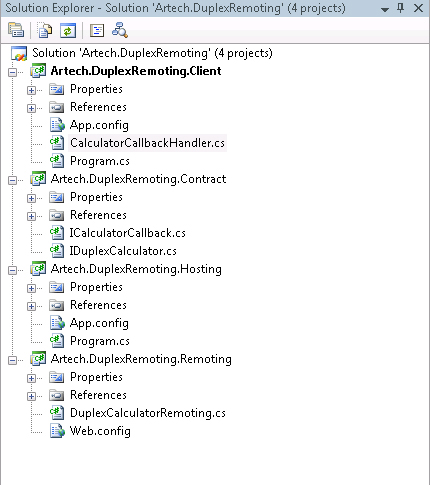Select App.config in the Hosting project
This screenshot has height=485, width=430.
click(99, 323)
